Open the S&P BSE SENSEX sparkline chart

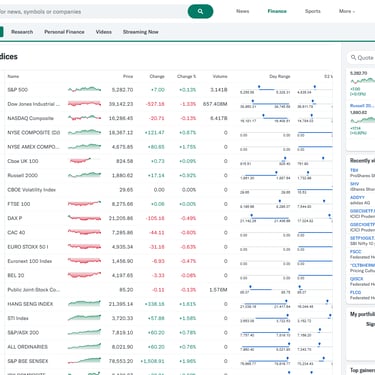(x=84, y=361)
